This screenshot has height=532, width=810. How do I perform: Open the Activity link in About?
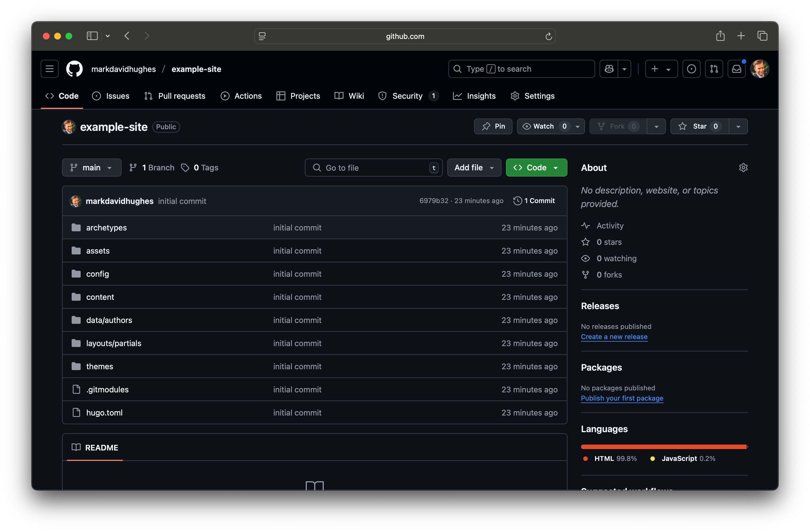(x=609, y=226)
